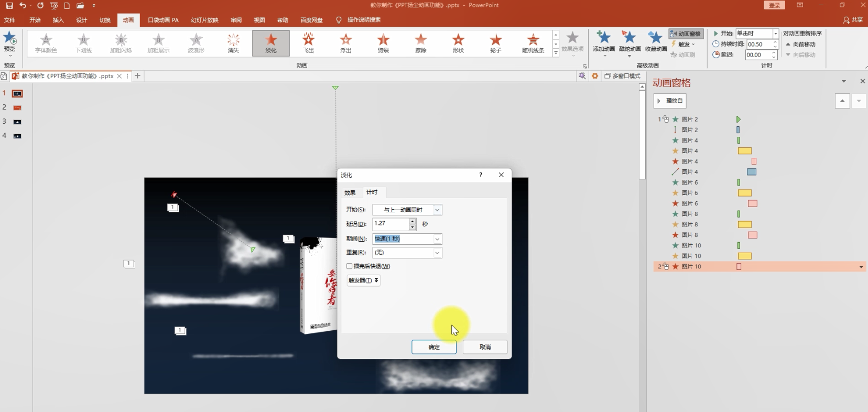This screenshot has height=412, width=868.
Task: Select the 形状 shape animation effect
Action: point(458,43)
